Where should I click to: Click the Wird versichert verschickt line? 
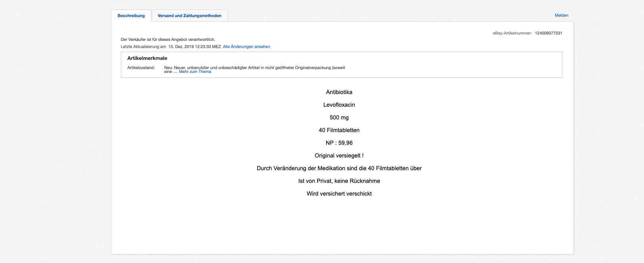(339, 194)
